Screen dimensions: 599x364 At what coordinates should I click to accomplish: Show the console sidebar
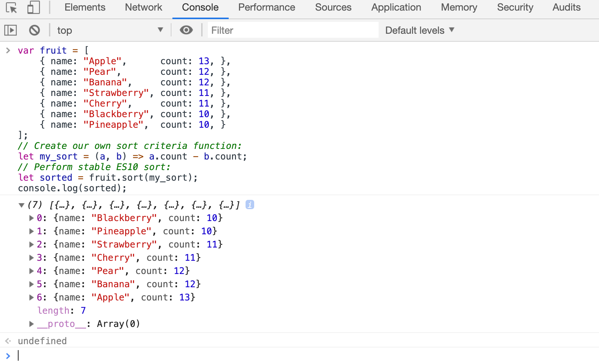tap(11, 30)
